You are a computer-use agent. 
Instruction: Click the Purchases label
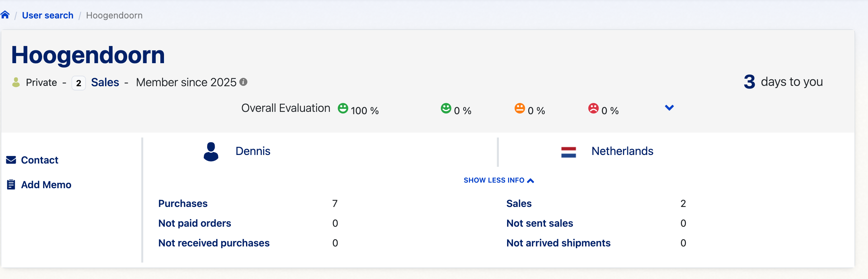tap(183, 204)
